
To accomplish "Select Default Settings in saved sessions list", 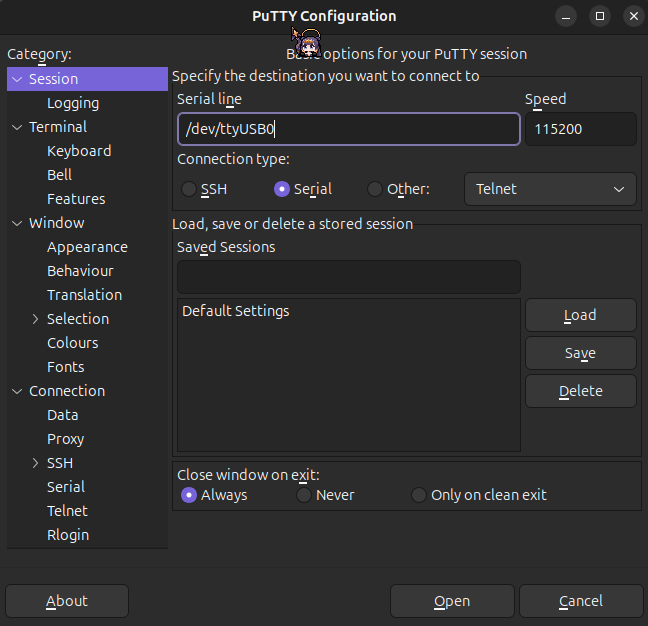I will pos(349,311).
